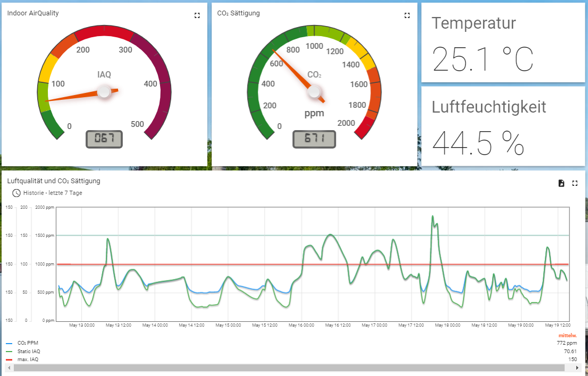The width and height of the screenshot is (588, 376).
Task: Click the clock icon beside Historie
Action: click(16, 193)
